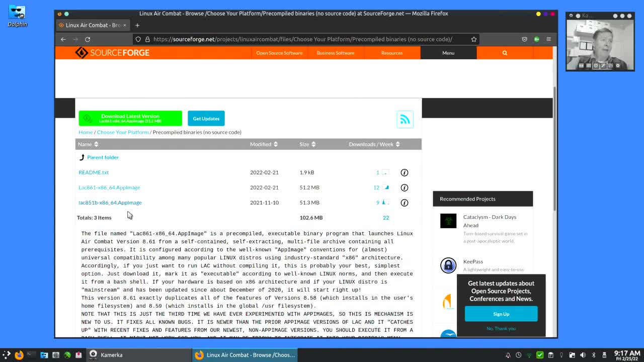Open Parent folder link
The image size is (644, 362).
click(x=103, y=157)
